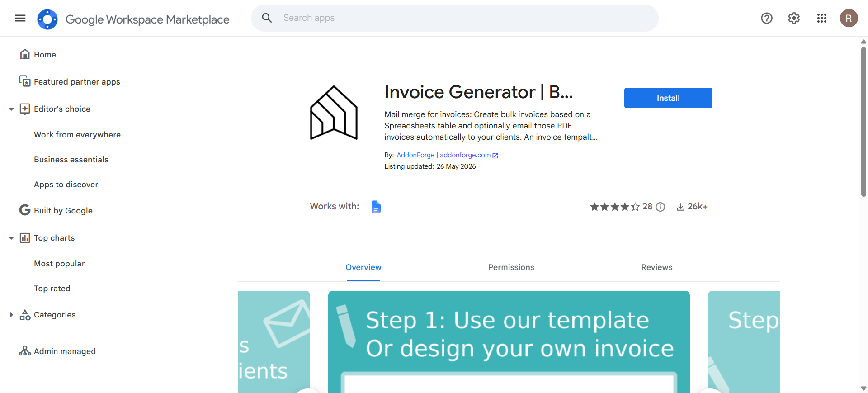This screenshot has width=868, height=393.
Task: Click the Top charts bar icon
Action: [x=25, y=238]
